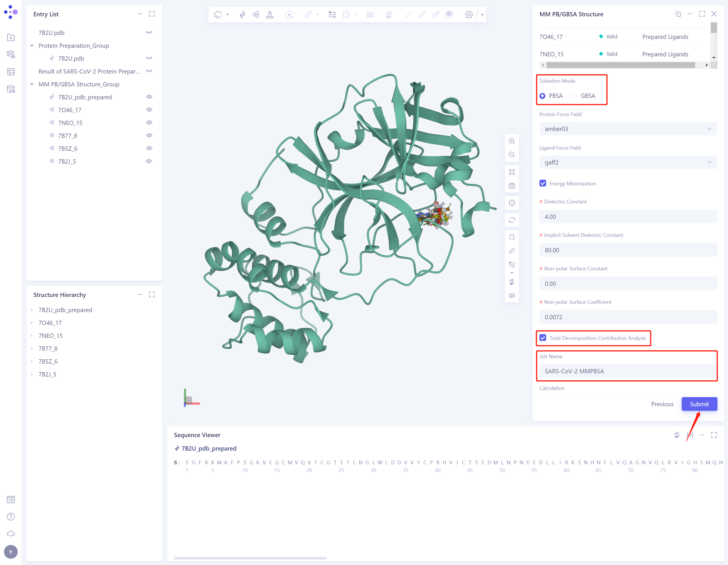Open the Protein Force Field amber03 dropdown

(628, 129)
